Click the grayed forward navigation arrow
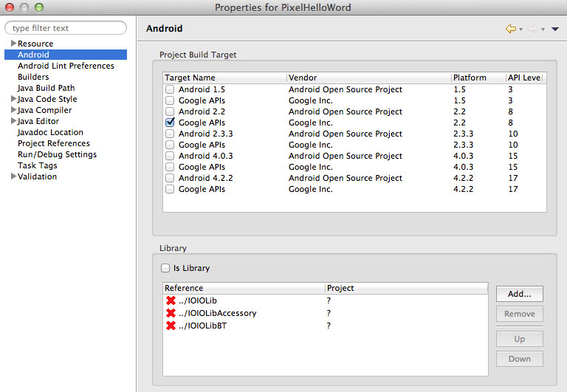This screenshot has height=392, width=567. [532, 29]
